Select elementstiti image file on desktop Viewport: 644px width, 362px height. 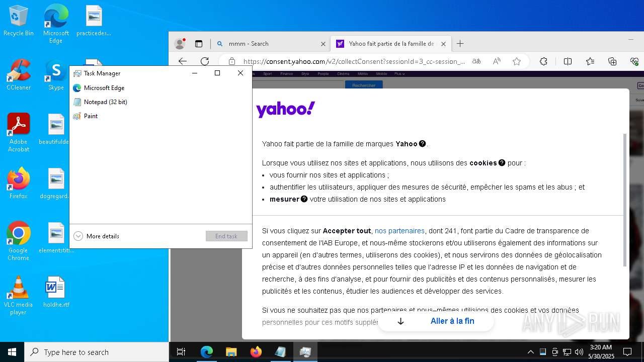point(56,238)
